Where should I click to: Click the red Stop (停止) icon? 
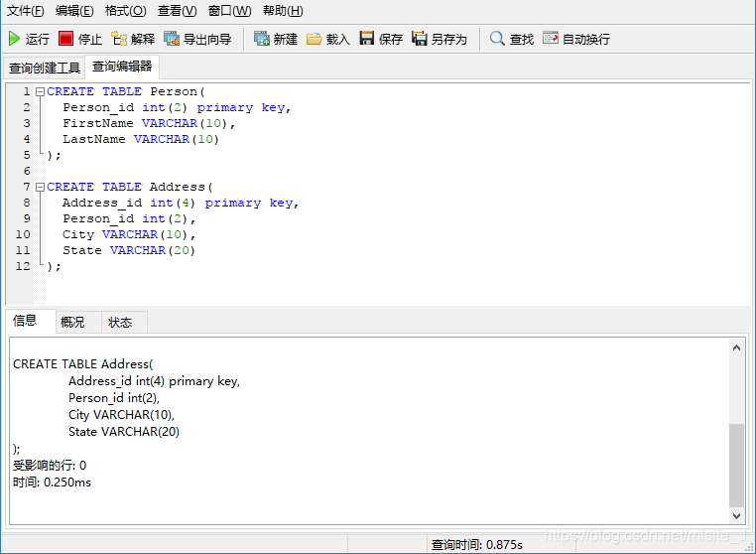(x=65, y=38)
